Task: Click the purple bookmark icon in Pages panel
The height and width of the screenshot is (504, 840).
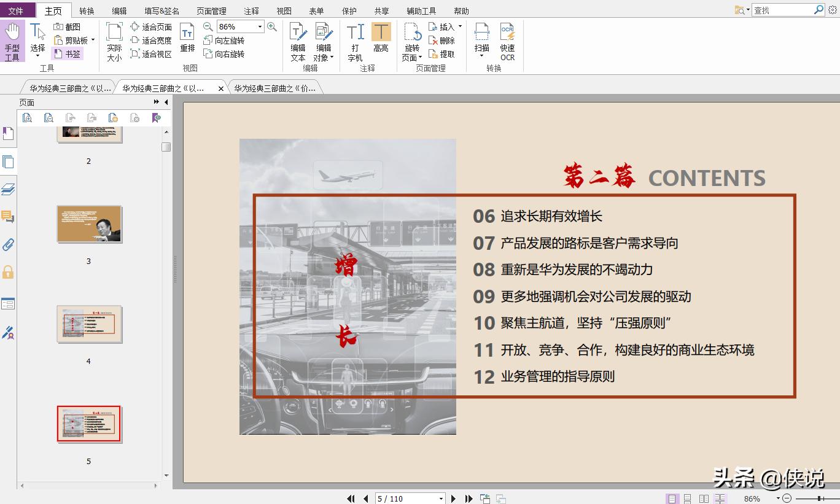Action: coord(157,117)
